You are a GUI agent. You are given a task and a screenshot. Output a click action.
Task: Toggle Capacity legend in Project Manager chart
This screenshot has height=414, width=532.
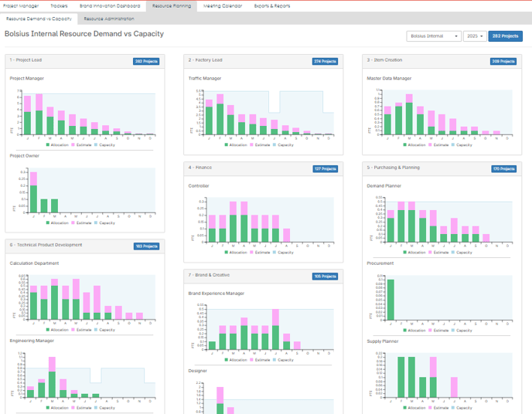click(104, 145)
